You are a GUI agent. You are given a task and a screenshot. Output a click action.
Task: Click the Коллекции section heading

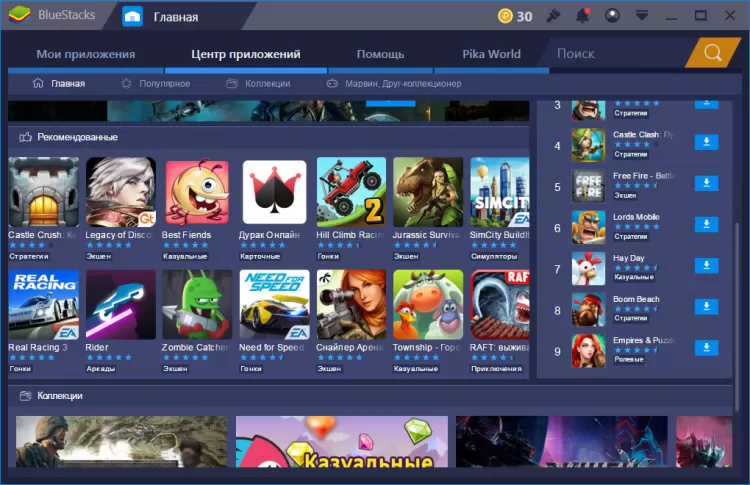(x=60, y=396)
